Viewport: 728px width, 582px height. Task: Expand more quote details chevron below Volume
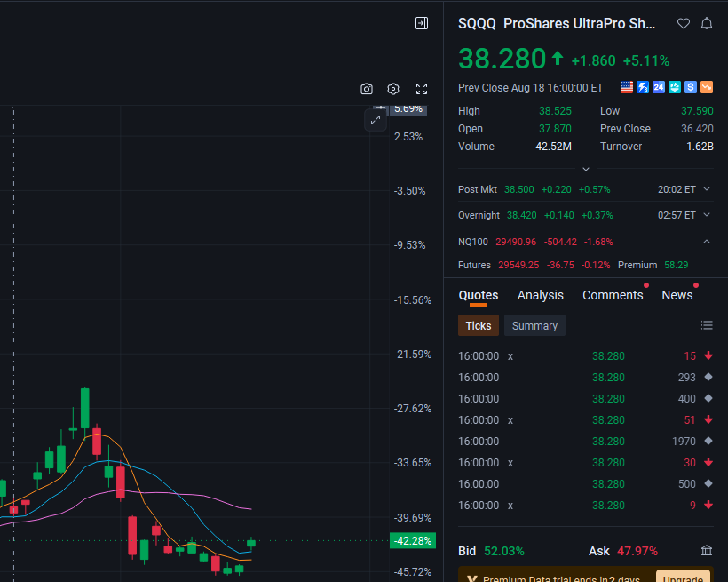[x=586, y=169]
